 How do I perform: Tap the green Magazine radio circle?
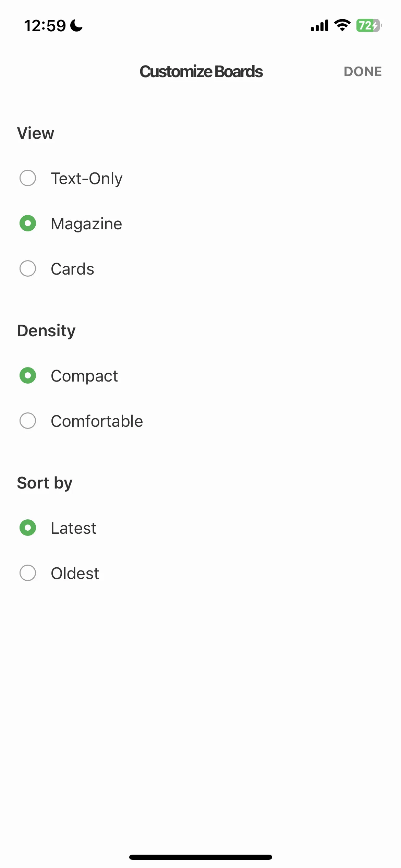pos(28,223)
